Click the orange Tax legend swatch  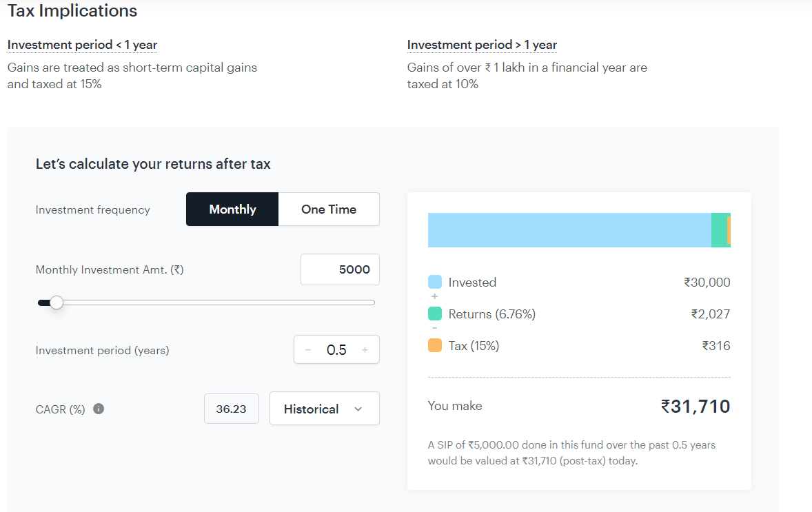tap(435, 345)
